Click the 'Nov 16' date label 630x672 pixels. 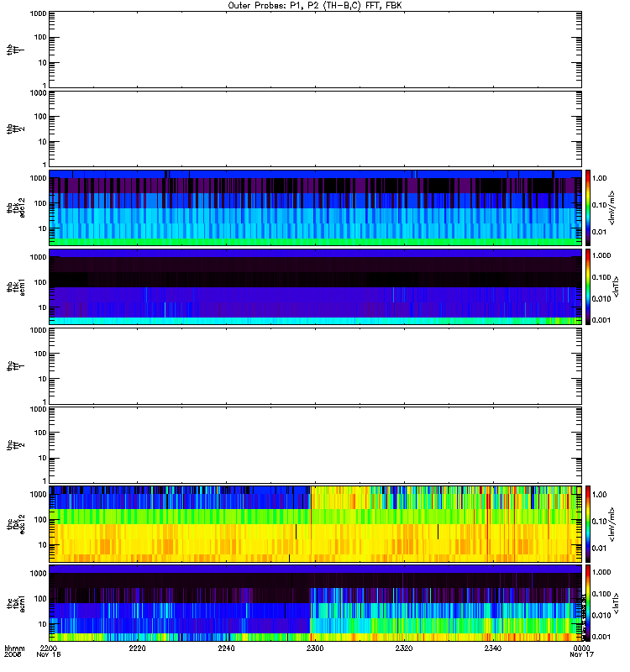(49, 654)
